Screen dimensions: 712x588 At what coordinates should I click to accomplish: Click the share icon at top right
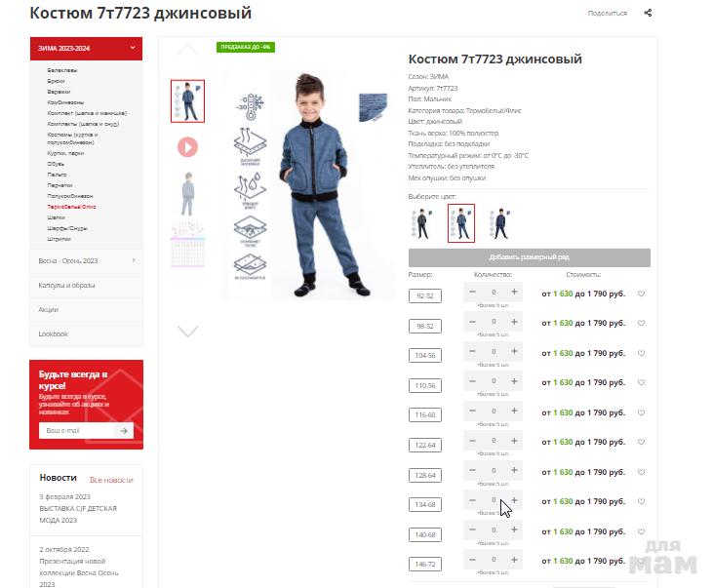point(648,13)
